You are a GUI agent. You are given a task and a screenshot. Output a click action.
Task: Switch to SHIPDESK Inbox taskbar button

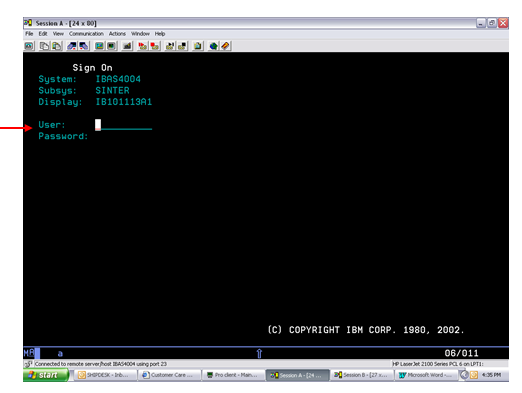pyautogui.click(x=105, y=375)
